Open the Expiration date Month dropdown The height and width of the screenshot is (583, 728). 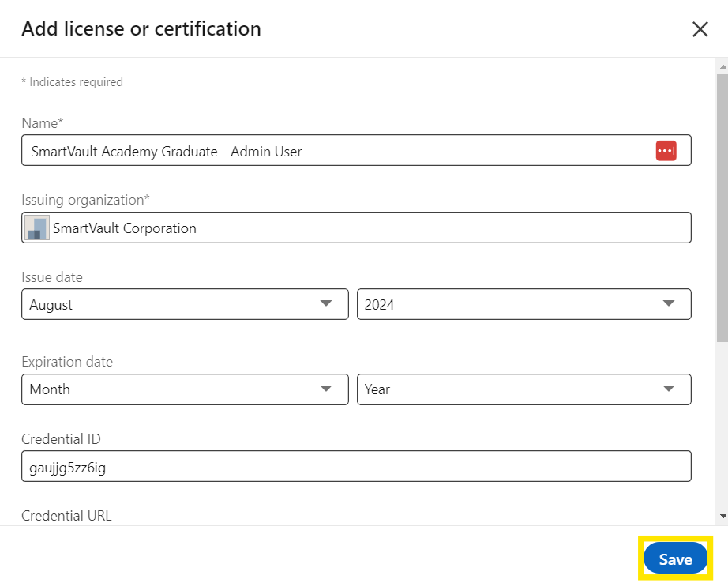click(185, 389)
